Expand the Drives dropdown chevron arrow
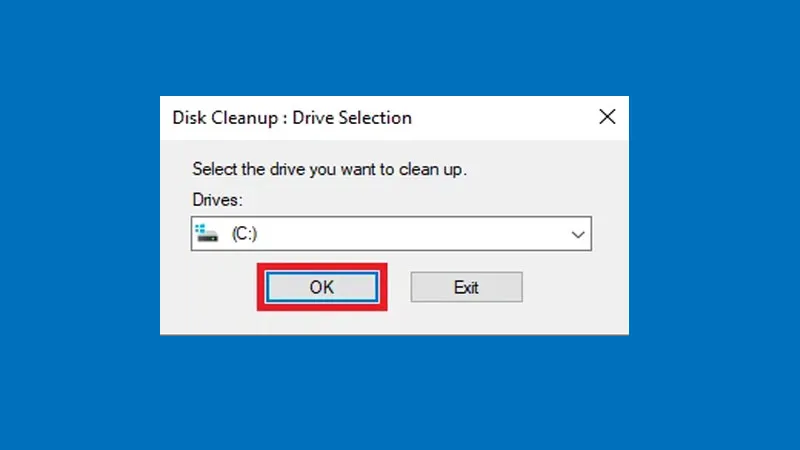The width and height of the screenshot is (800, 450). tap(578, 234)
